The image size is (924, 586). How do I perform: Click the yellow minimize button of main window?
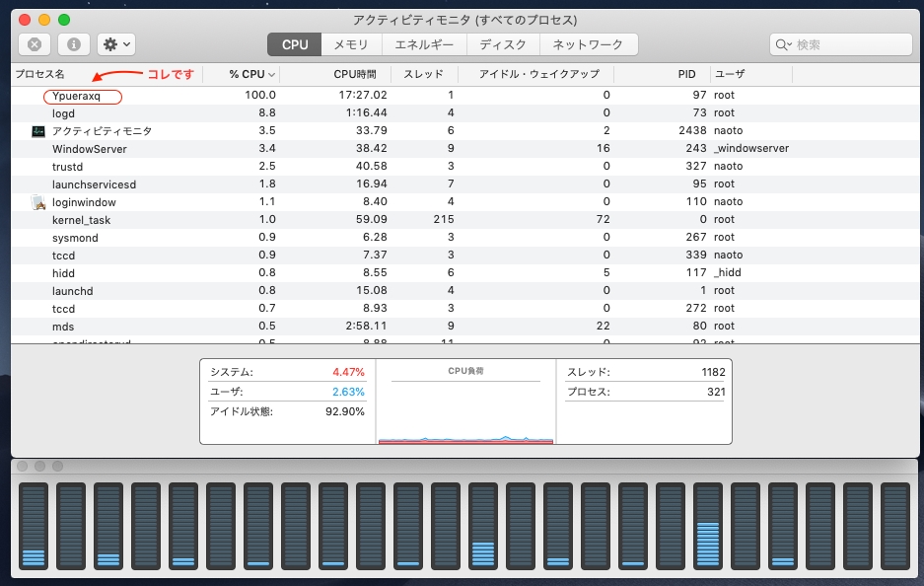44,20
